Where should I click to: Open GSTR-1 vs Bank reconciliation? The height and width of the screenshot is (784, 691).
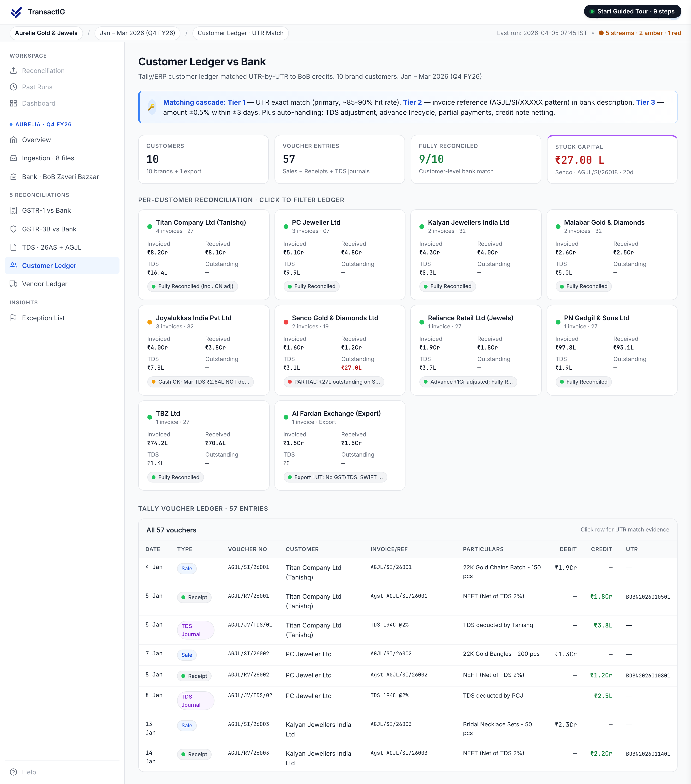62,211
